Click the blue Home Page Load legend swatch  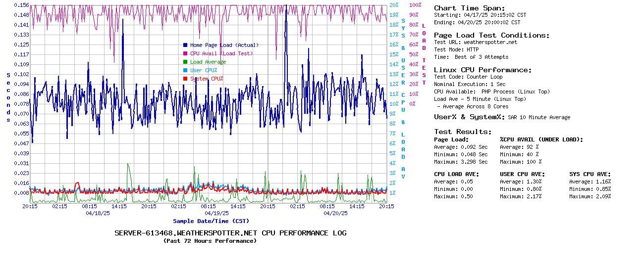185,45
